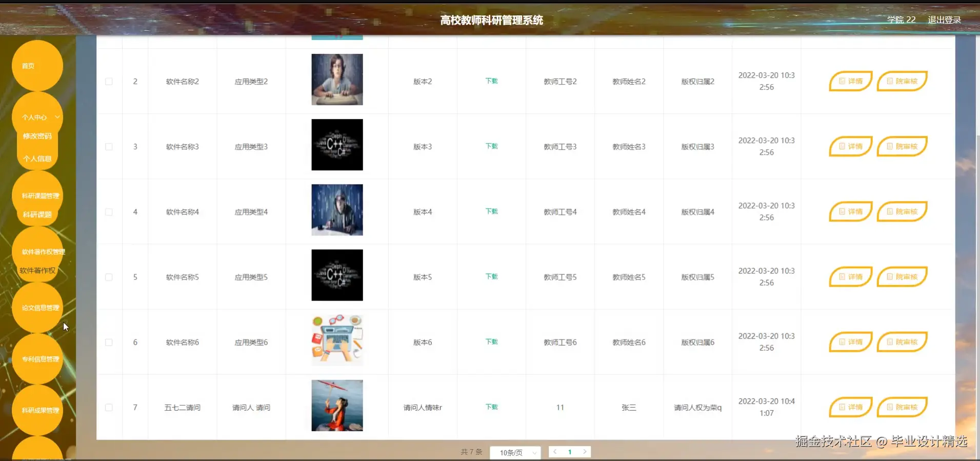Image resolution: width=980 pixels, height=461 pixels.
Task: Click the 教师姓名5 cell
Action: click(x=629, y=277)
